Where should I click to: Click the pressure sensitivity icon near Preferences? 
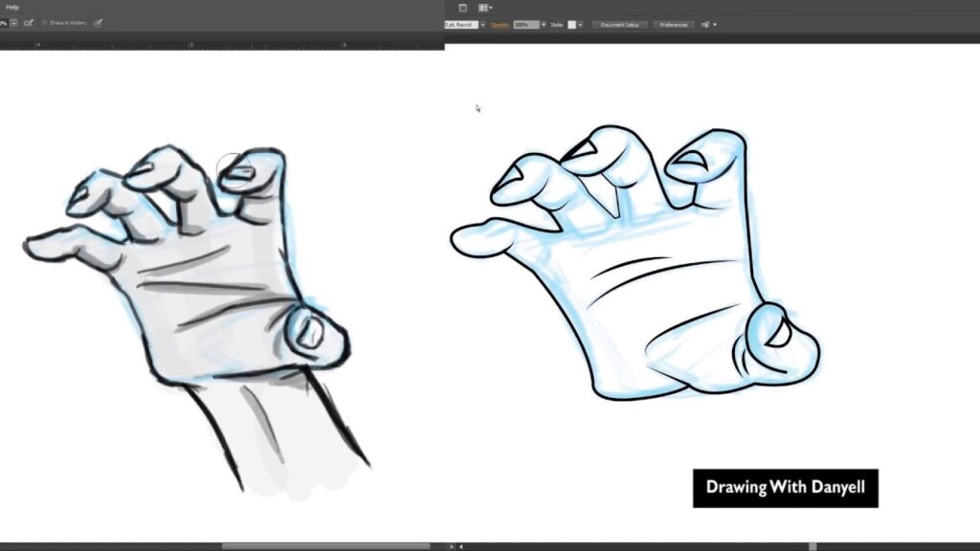[x=705, y=24]
